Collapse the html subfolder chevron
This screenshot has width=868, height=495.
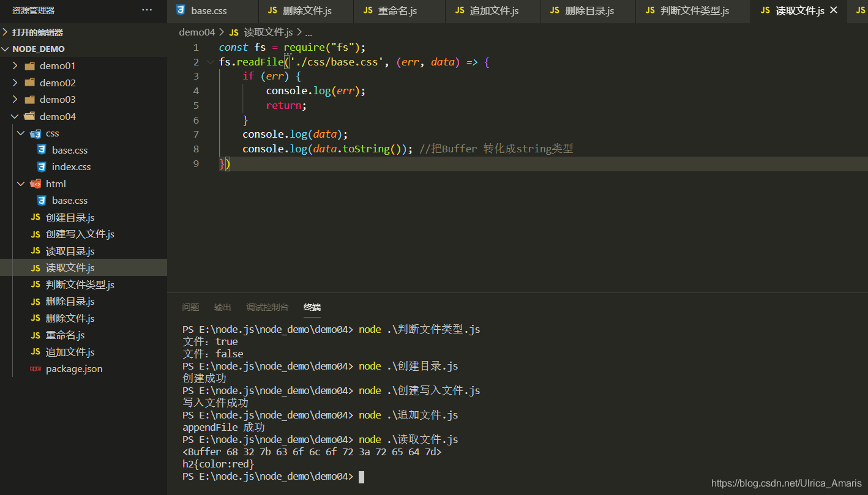21,184
